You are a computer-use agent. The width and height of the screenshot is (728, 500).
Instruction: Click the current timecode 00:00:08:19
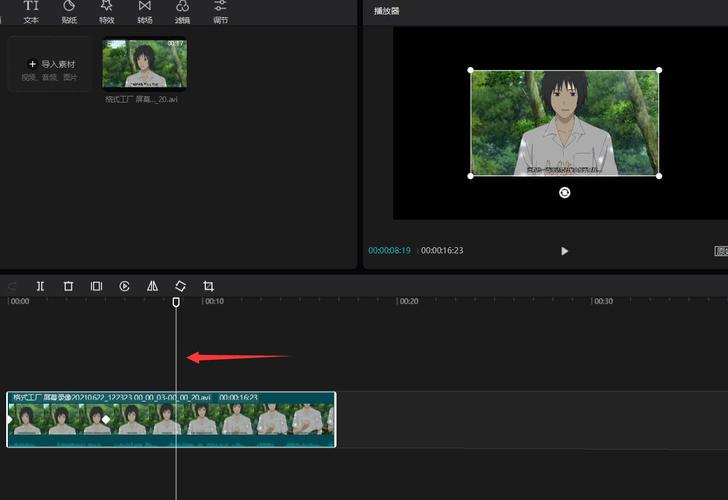click(390, 251)
